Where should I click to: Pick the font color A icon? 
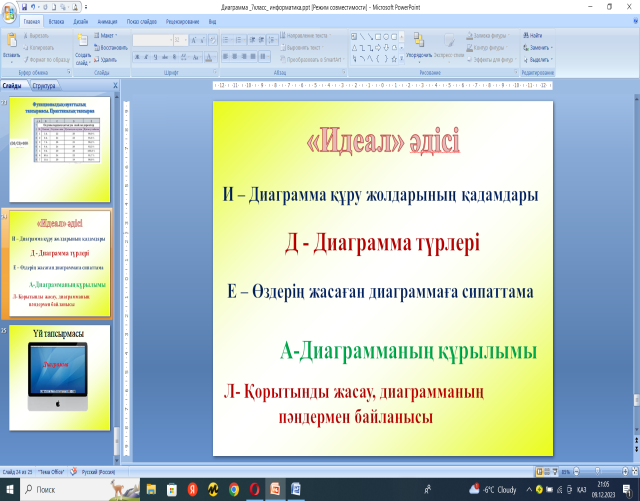coord(209,57)
